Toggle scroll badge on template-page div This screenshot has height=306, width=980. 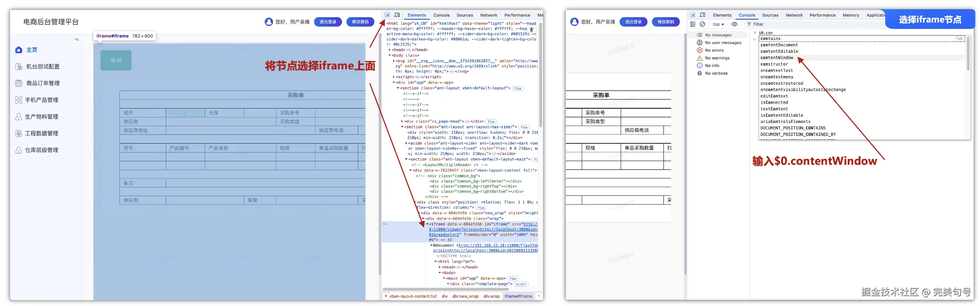521,284
